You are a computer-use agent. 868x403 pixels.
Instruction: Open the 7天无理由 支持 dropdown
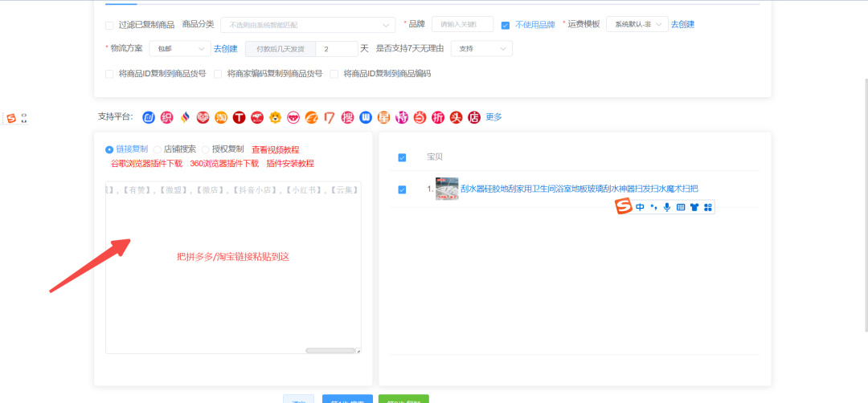coord(481,49)
